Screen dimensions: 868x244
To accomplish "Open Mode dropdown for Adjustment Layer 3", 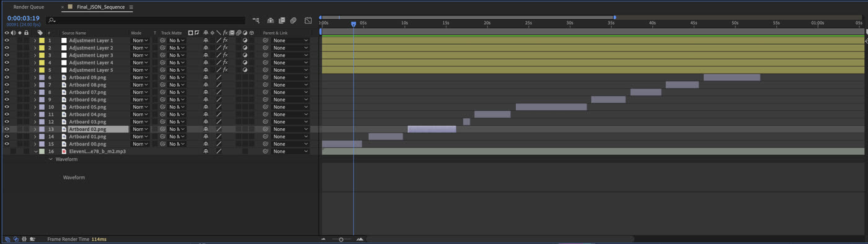I will tap(140, 55).
